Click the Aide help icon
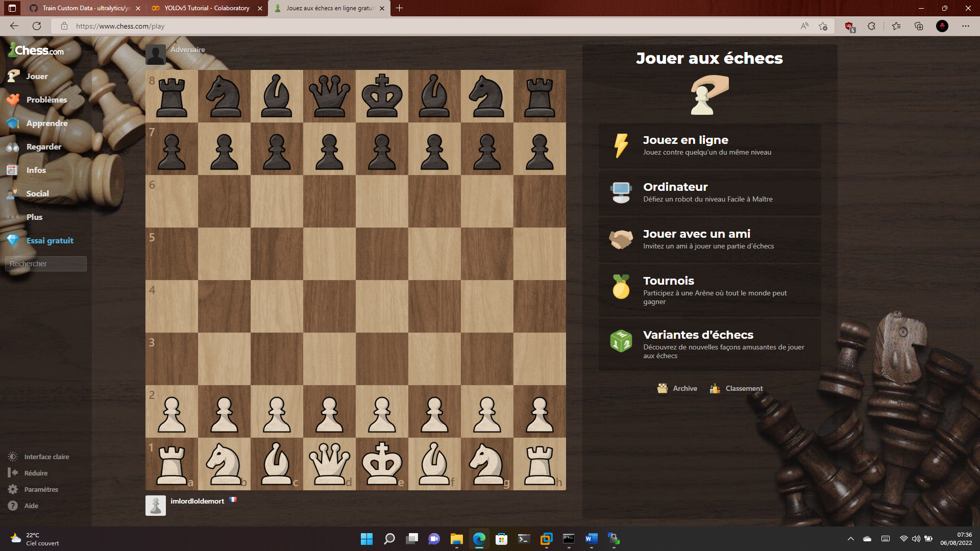This screenshot has width=980, height=551. coord(13,506)
